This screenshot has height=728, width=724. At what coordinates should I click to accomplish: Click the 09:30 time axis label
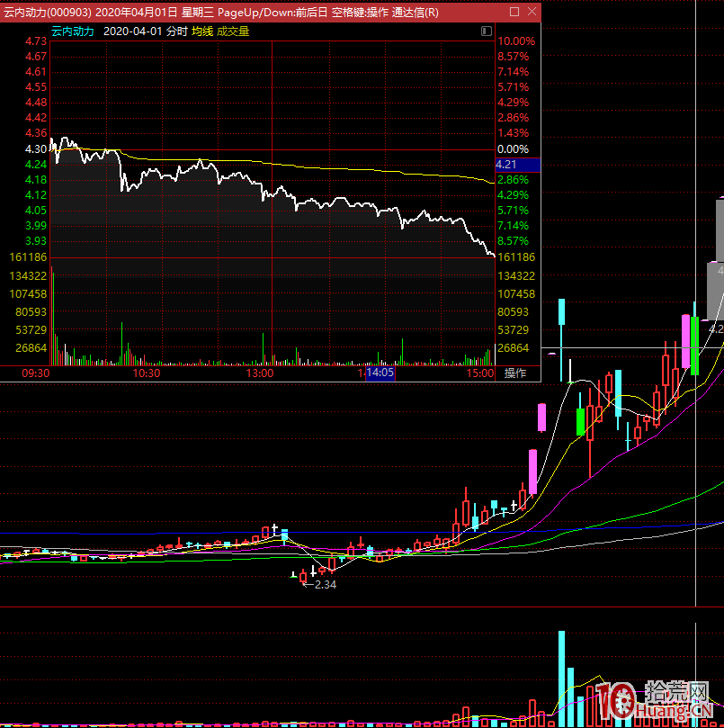tap(35, 373)
